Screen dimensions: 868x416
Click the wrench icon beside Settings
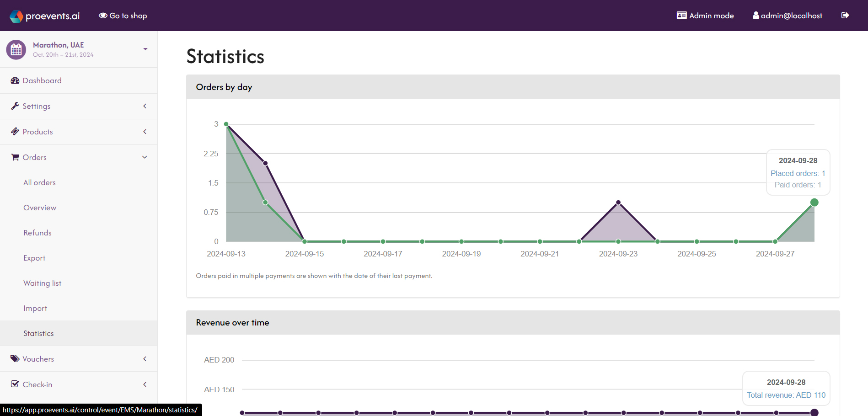[15, 106]
